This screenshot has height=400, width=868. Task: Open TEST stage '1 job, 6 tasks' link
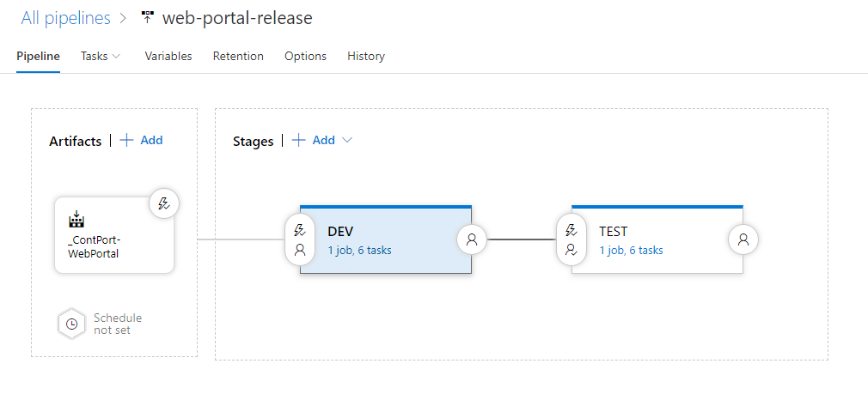[631, 251]
